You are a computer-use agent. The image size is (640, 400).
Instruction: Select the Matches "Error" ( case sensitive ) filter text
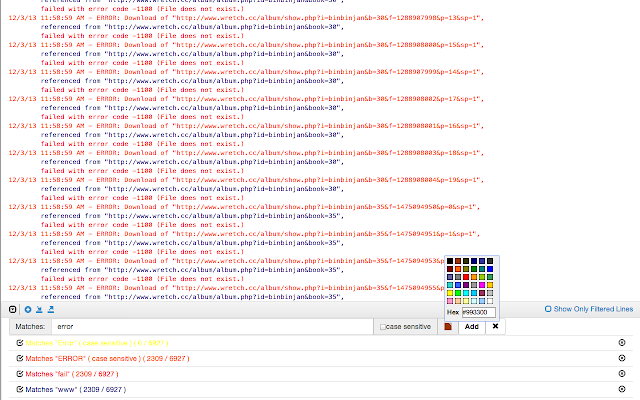click(x=97, y=343)
